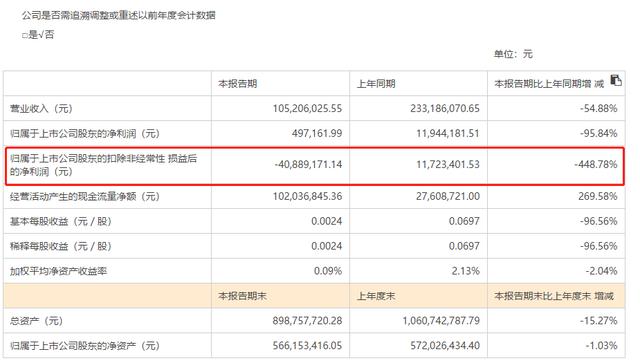Tick the 是 checkbox option
The width and height of the screenshot is (640, 363).
(24, 35)
